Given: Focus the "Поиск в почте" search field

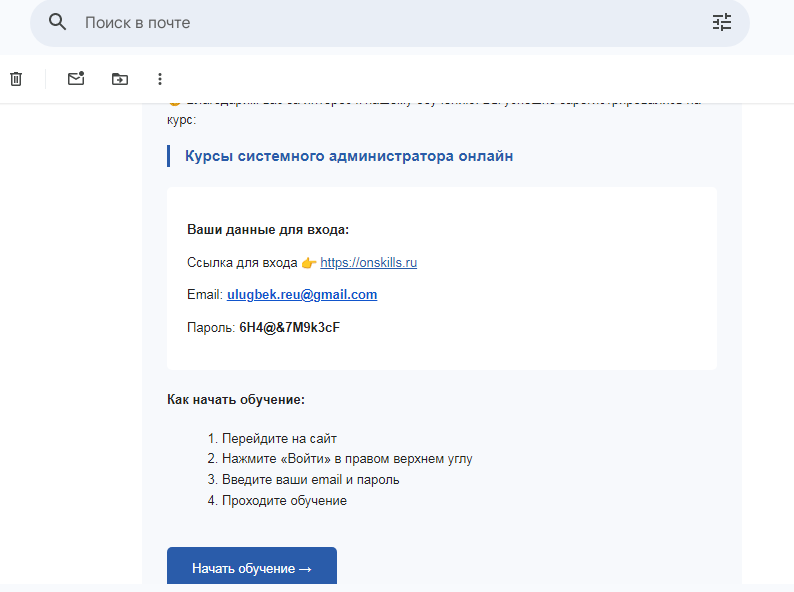Looking at the screenshot, I should tap(380, 22).
